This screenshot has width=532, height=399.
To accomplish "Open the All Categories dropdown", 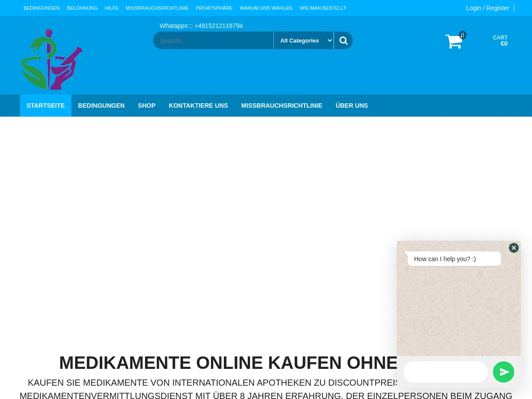I will click(304, 40).
